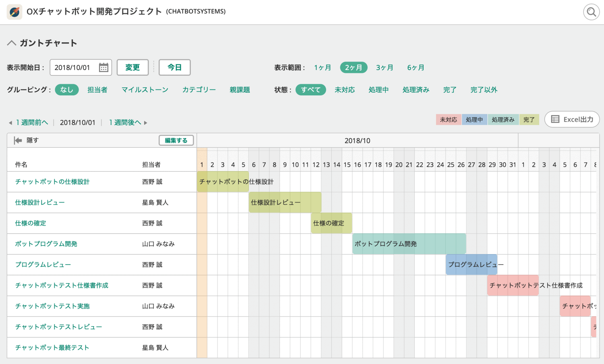This screenshot has width=604, height=364.
Task: Click the 仕様設計レビュー Gantt bar
Action: coord(285,203)
